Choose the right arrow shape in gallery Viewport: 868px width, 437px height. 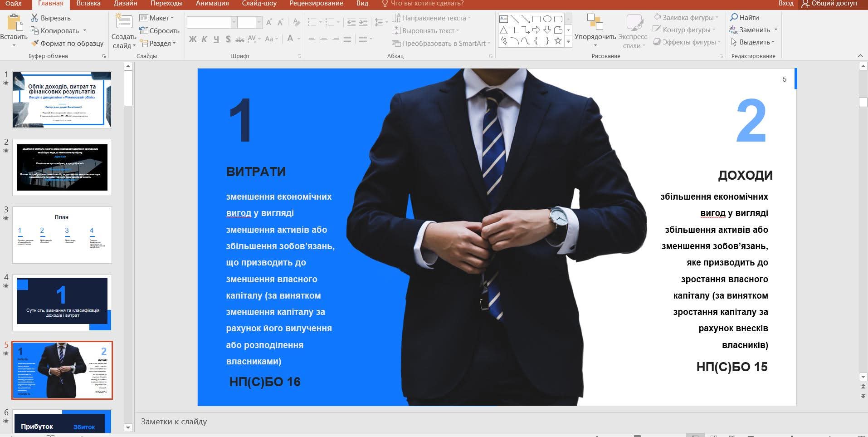tap(536, 30)
